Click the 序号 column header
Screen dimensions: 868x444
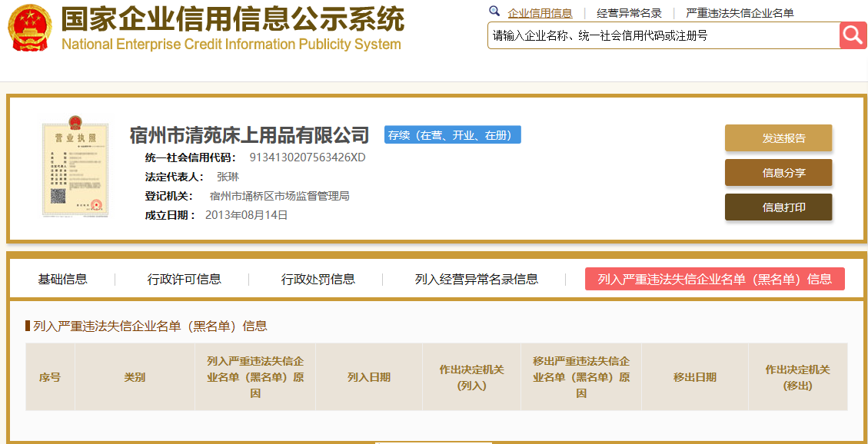[50, 377]
